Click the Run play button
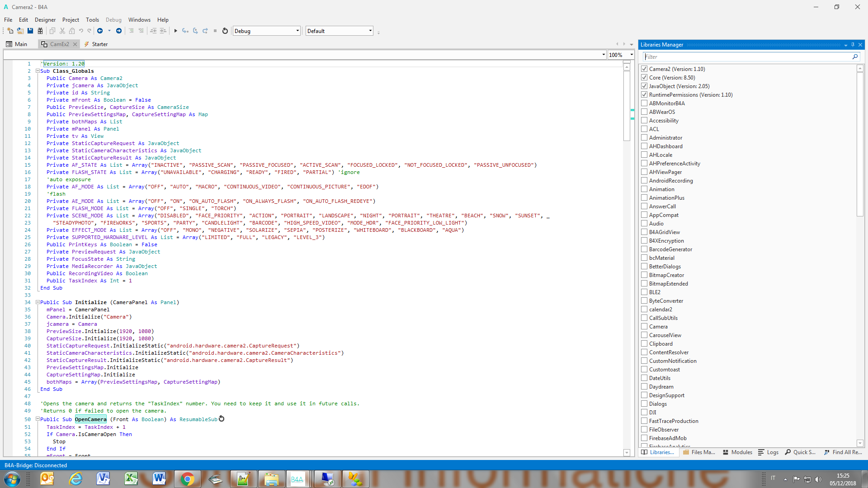The width and height of the screenshot is (868, 488). (175, 31)
